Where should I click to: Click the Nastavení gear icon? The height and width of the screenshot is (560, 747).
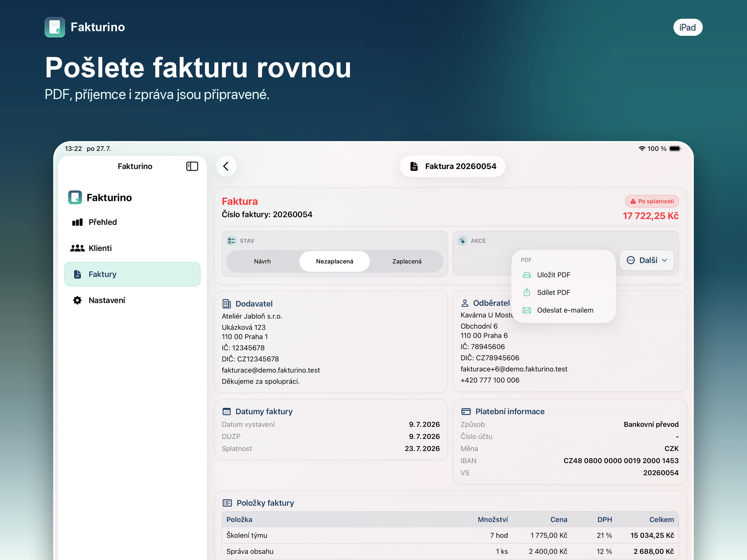point(77,300)
